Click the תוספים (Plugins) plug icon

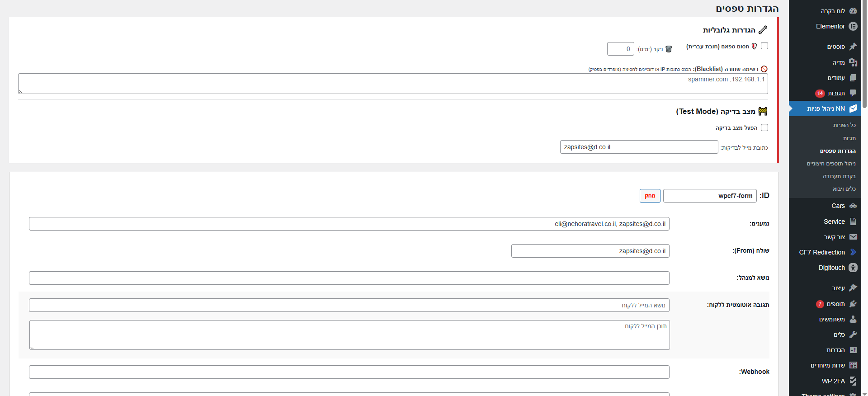(x=853, y=304)
